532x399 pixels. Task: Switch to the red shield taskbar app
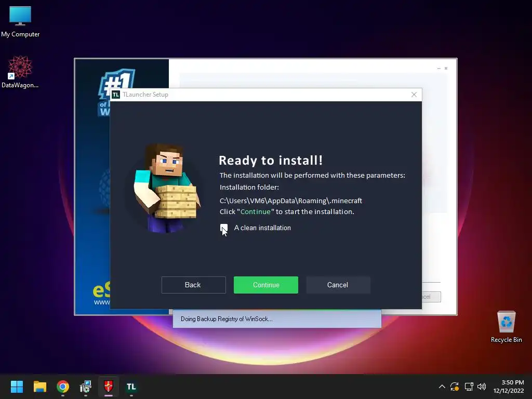pos(109,387)
